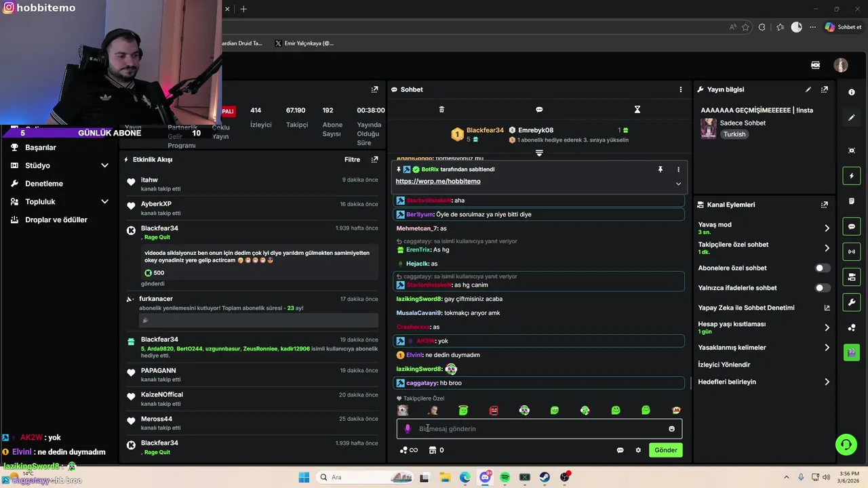Click the shop icon with 0 count
The width and height of the screenshot is (868, 488).
(x=436, y=450)
